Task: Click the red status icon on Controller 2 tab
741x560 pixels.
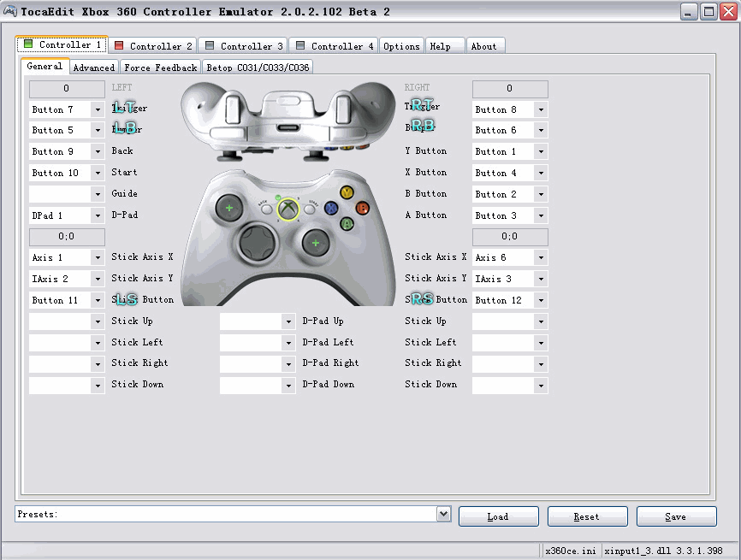Action: point(119,45)
